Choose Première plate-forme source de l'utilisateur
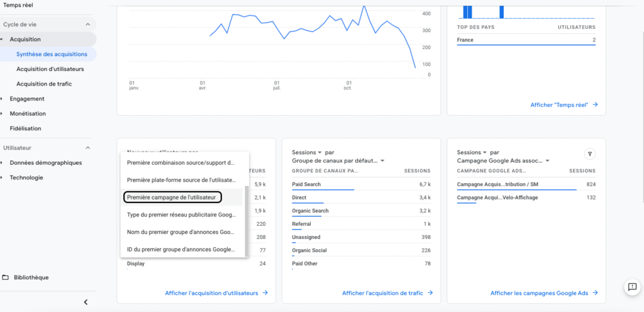This screenshot has height=312, width=644. 180,180
